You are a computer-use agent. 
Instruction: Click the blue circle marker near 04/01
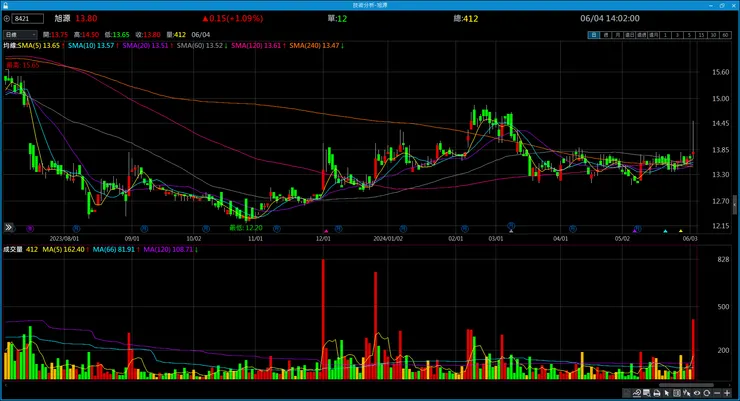(572, 228)
